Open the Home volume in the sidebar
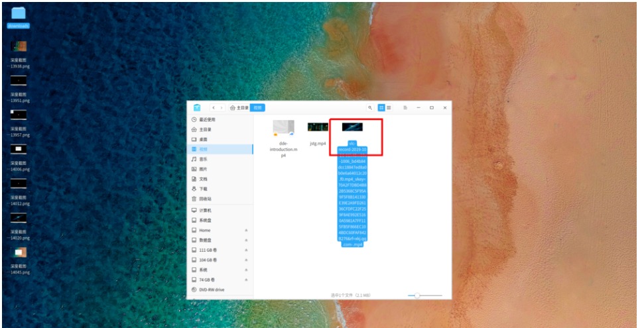Viewport: 644px width, 328px height. click(220, 231)
